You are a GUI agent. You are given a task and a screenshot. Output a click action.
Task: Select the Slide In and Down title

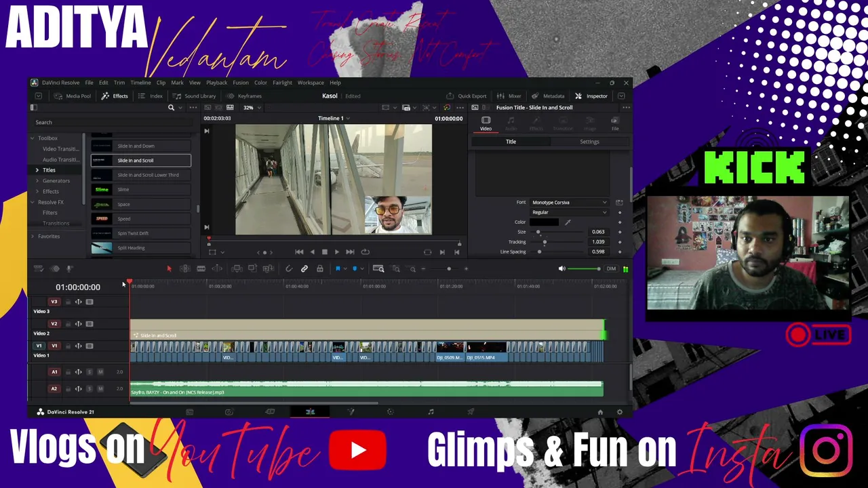click(141, 146)
